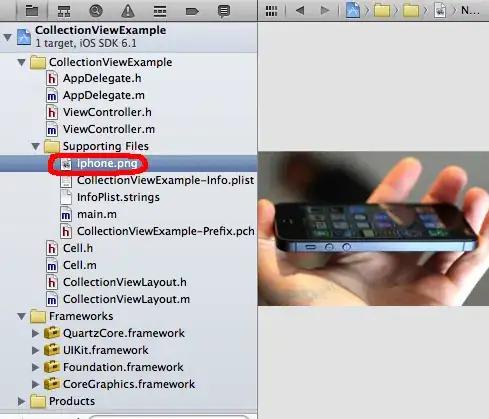Click the UIKit.framework toolbox icon
The height and width of the screenshot is (419, 489).
coord(52,350)
